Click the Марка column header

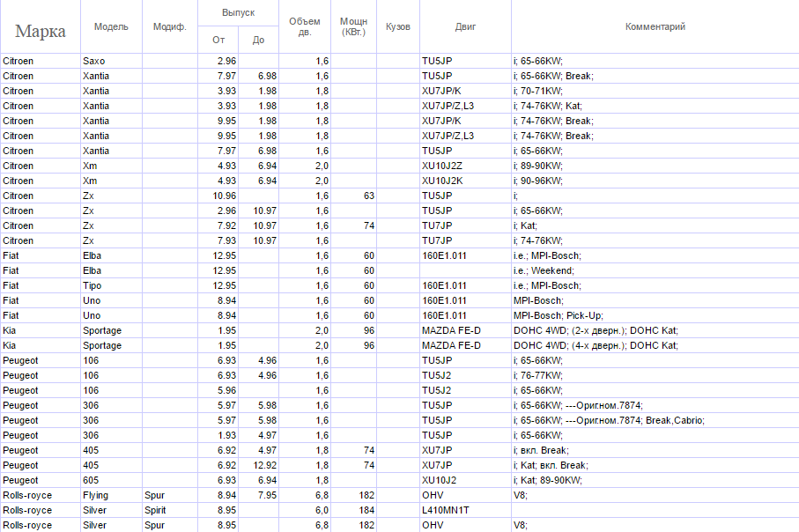40,32
